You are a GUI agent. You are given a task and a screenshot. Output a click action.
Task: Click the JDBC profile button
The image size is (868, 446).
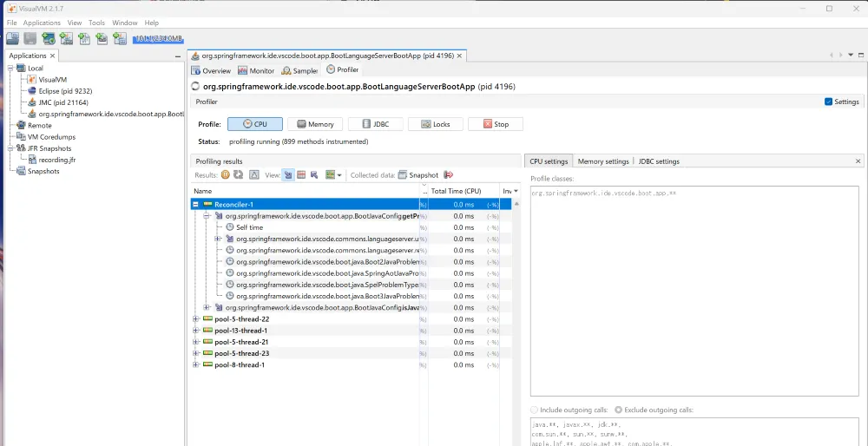[375, 124]
